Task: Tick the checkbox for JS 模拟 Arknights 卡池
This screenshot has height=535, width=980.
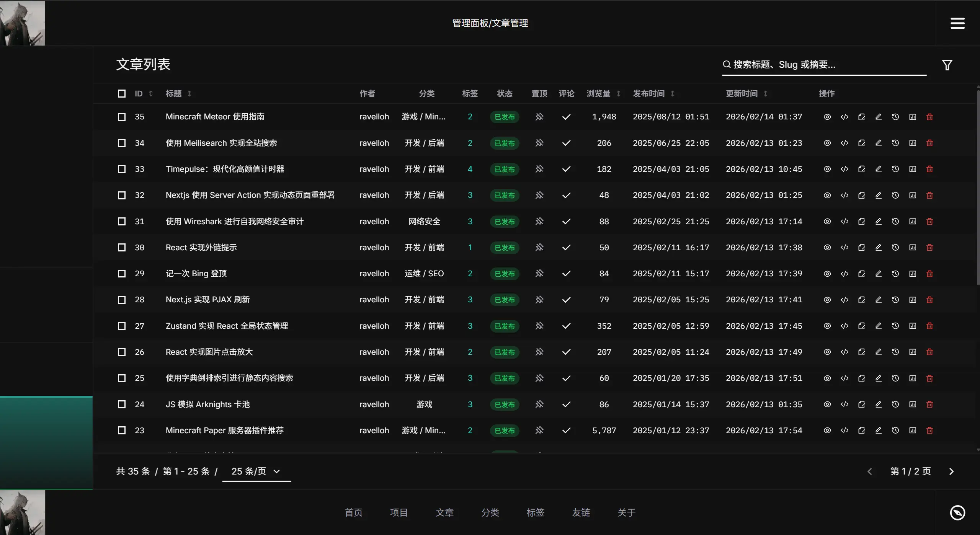Action: [122, 404]
